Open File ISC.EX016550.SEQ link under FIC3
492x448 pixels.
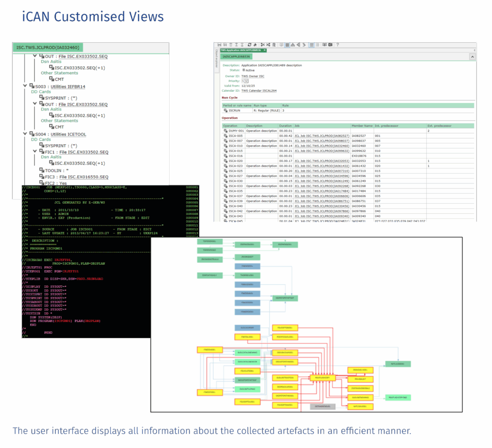84,177
